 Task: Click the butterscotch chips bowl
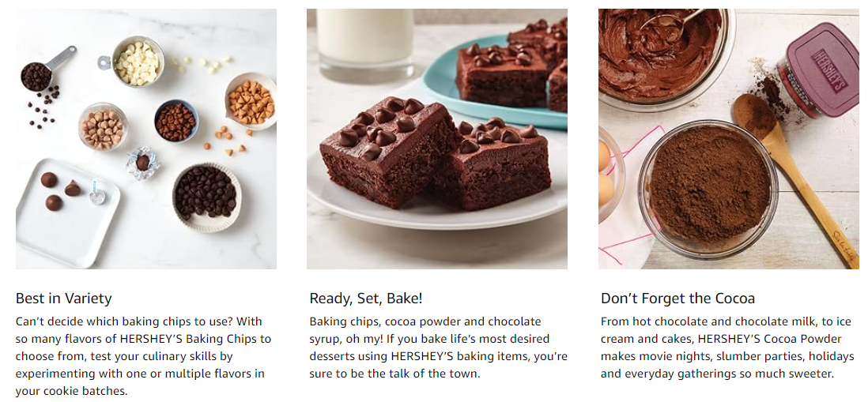(251, 101)
